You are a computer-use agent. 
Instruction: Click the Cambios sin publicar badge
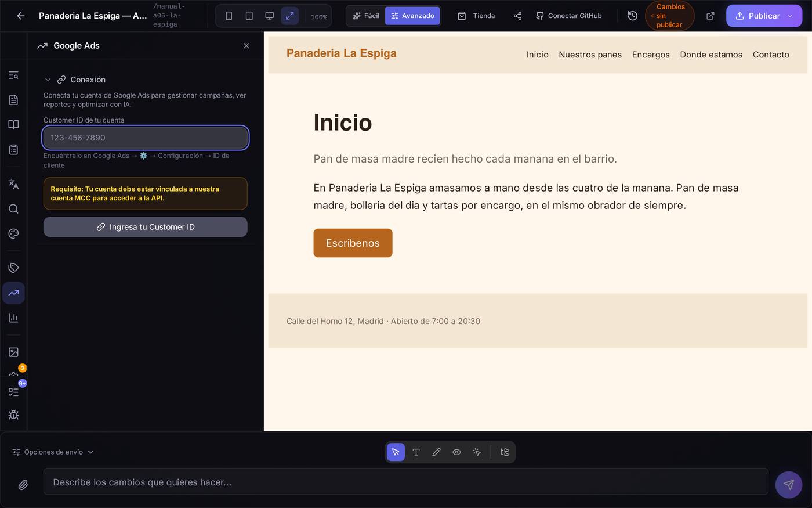pos(669,16)
